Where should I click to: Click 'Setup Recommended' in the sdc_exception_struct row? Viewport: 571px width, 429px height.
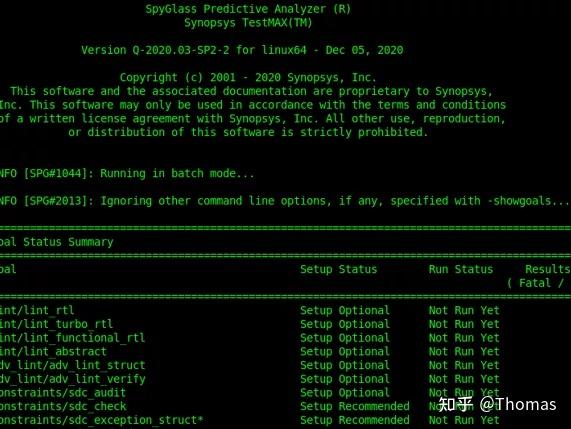click(x=354, y=420)
